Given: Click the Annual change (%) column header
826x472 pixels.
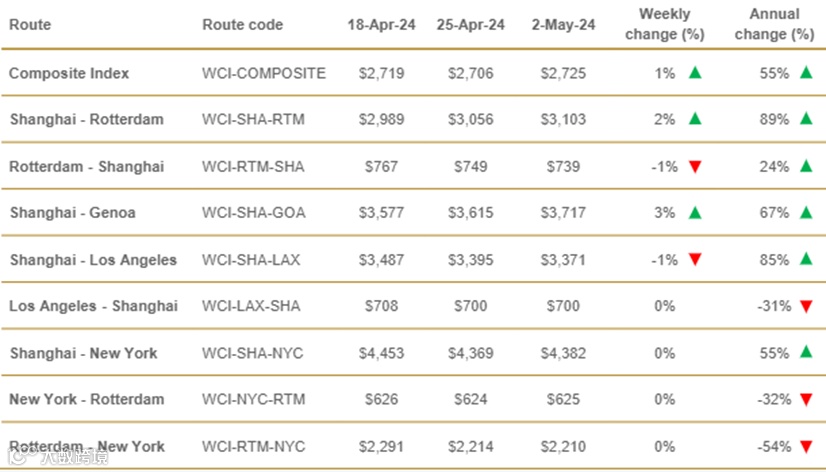Looking at the screenshot, I should pyautogui.click(x=774, y=24).
